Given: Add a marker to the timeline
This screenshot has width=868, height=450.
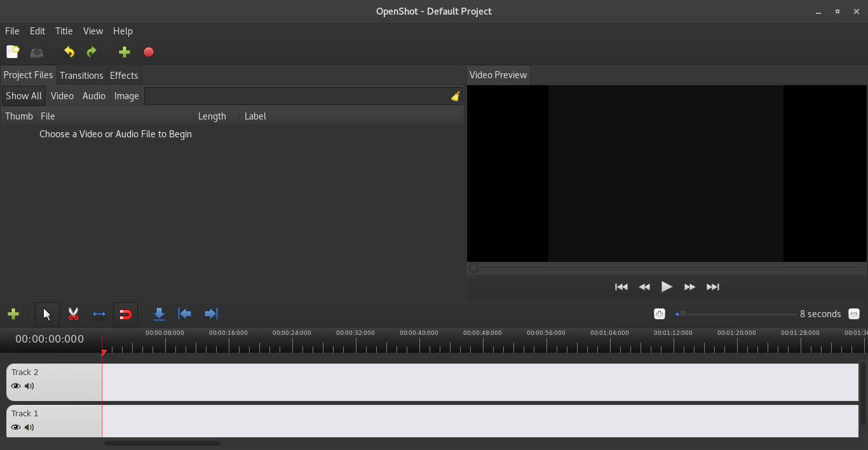Looking at the screenshot, I should tap(159, 314).
